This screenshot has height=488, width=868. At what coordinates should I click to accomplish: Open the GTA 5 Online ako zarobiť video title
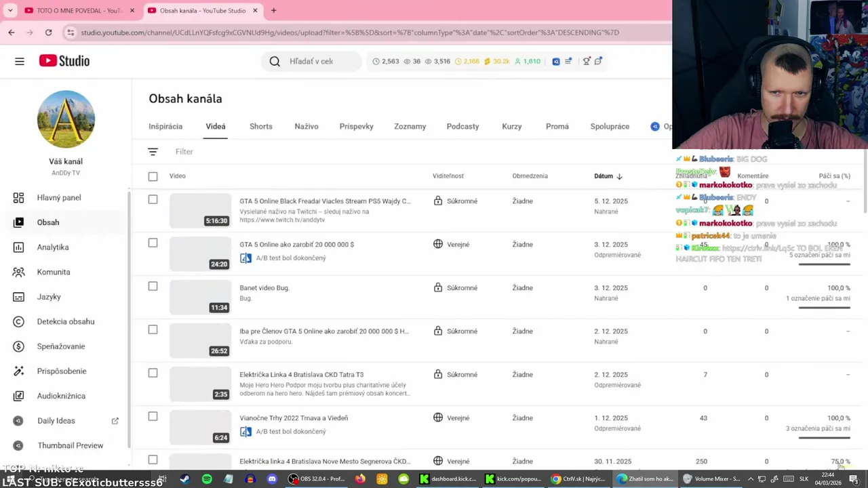point(297,245)
